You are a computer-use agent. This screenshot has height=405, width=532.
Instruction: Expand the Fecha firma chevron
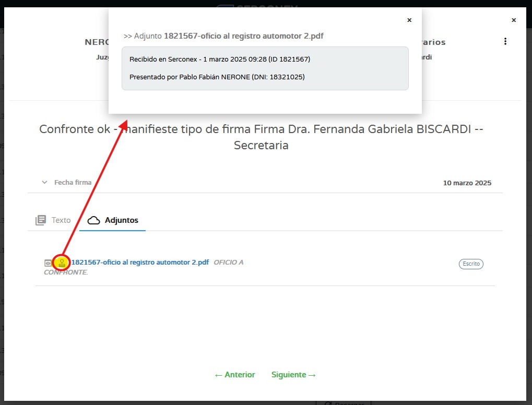(x=44, y=183)
